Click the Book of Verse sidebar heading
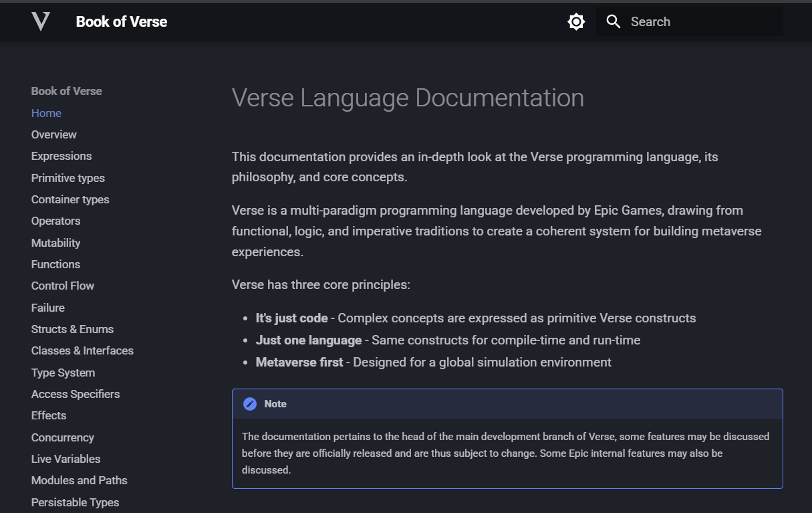The image size is (812, 513). (x=66, y=91)
